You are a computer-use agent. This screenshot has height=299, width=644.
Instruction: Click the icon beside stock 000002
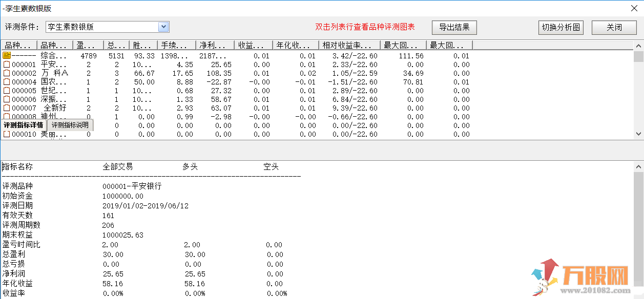click(x=7, y=73)
